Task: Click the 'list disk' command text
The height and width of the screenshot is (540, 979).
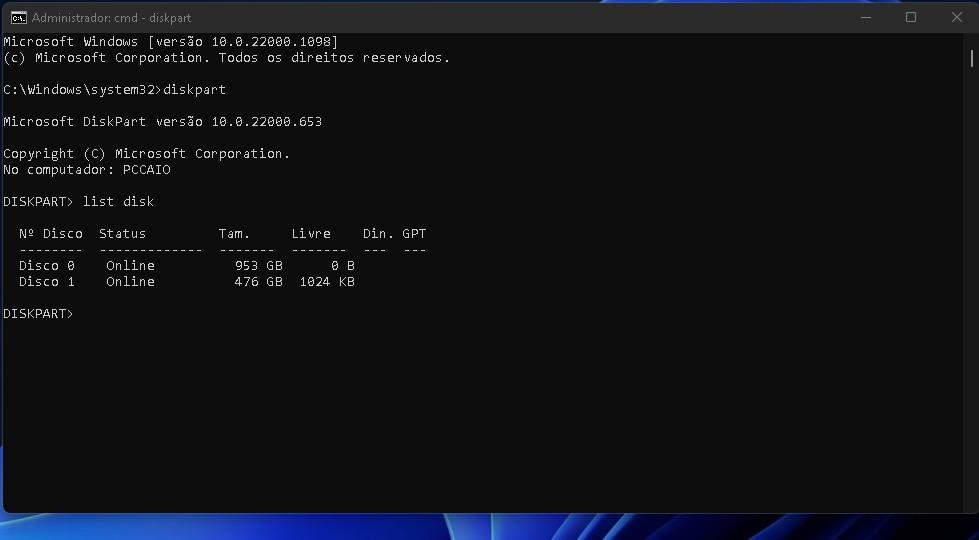Action: (118, 202)
